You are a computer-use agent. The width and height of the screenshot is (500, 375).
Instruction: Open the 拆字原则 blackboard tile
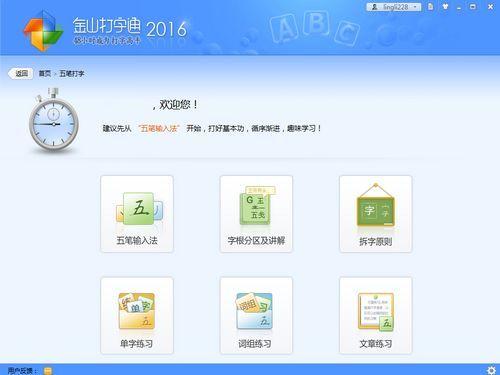point(376,214)
